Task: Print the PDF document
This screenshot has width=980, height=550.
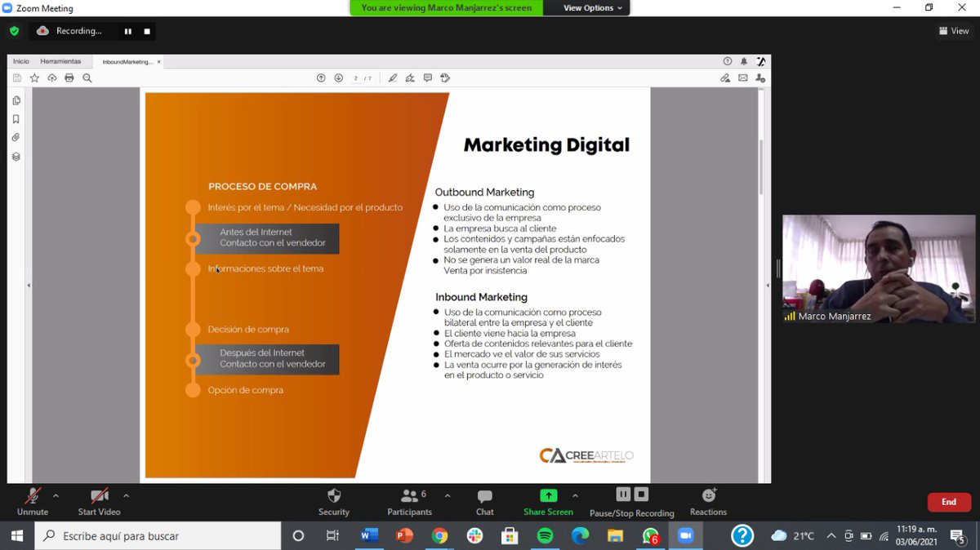Action: [69, 78]
